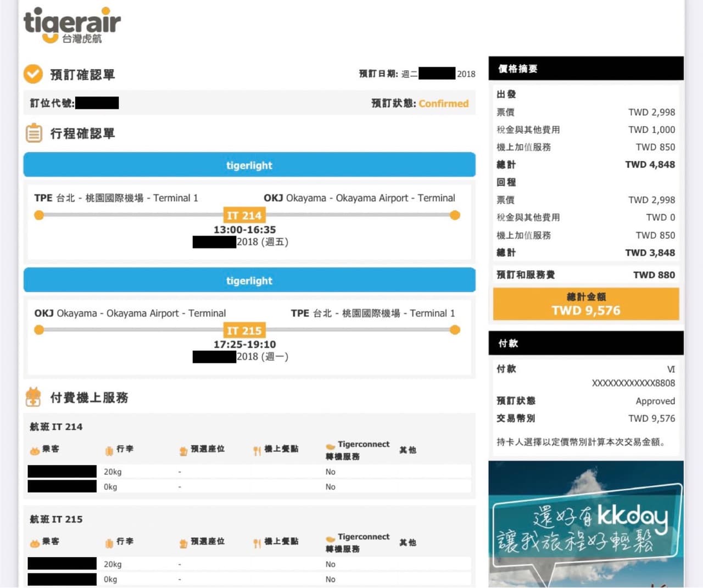Click the 航班 IT 215 section heading
The height and width of the screenshot is (588, 703).
pos(56,519)
